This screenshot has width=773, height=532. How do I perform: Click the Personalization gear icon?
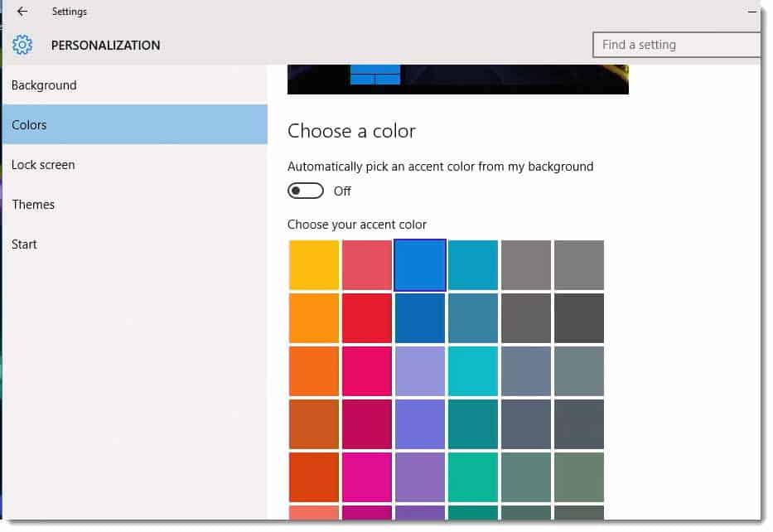click(x=22, y=45)
